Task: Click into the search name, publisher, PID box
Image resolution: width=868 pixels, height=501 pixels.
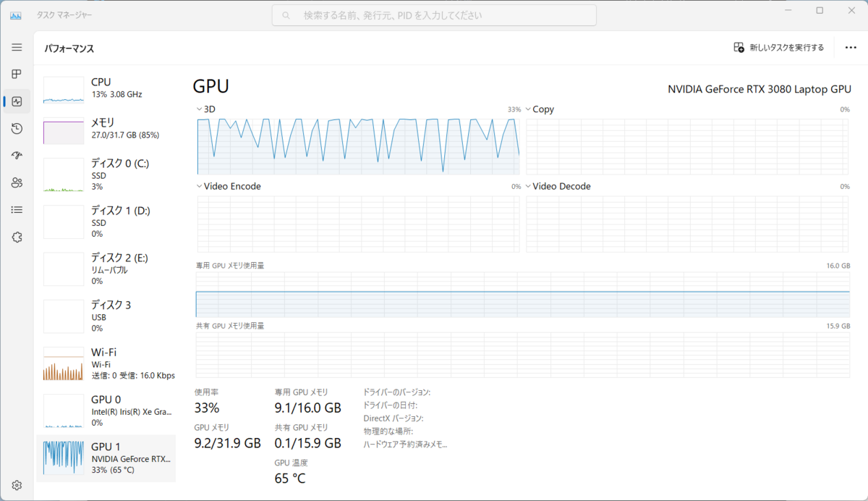Action: (x=434, y=15)
